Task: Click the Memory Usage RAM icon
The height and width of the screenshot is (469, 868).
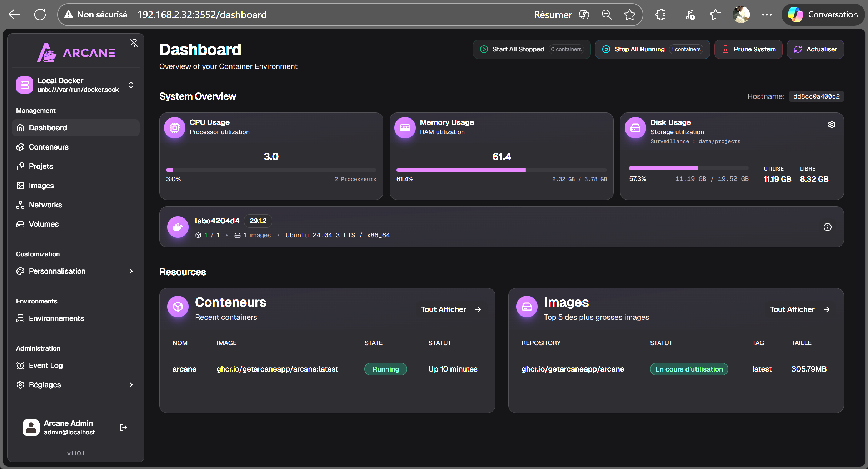Action: [405, 127]
